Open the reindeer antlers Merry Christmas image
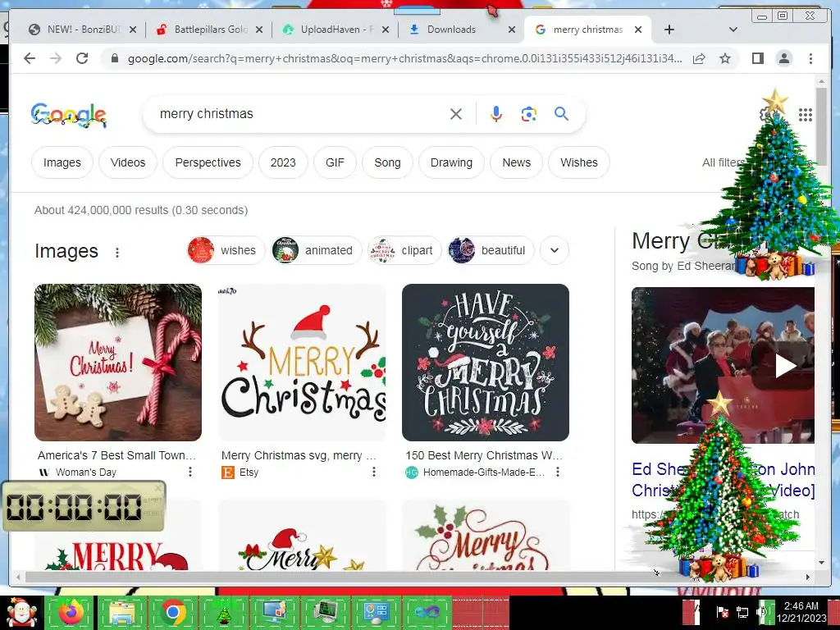This screenshot has width=840, height=630. click(x=302, y=363)
